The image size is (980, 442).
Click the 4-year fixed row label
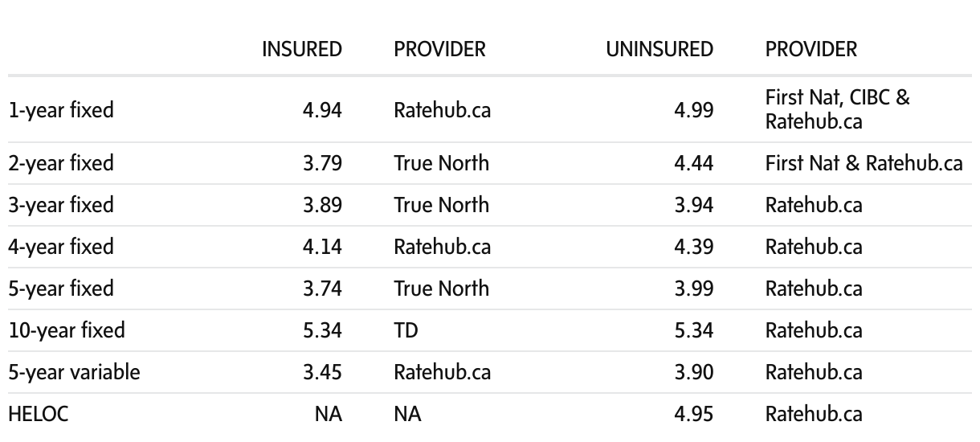click(x=61, y=247)
